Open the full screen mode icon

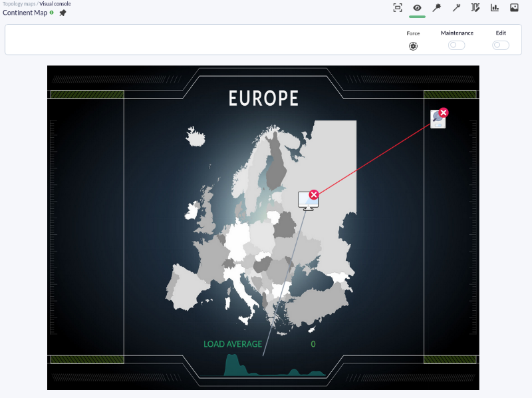tap(398, 8)
